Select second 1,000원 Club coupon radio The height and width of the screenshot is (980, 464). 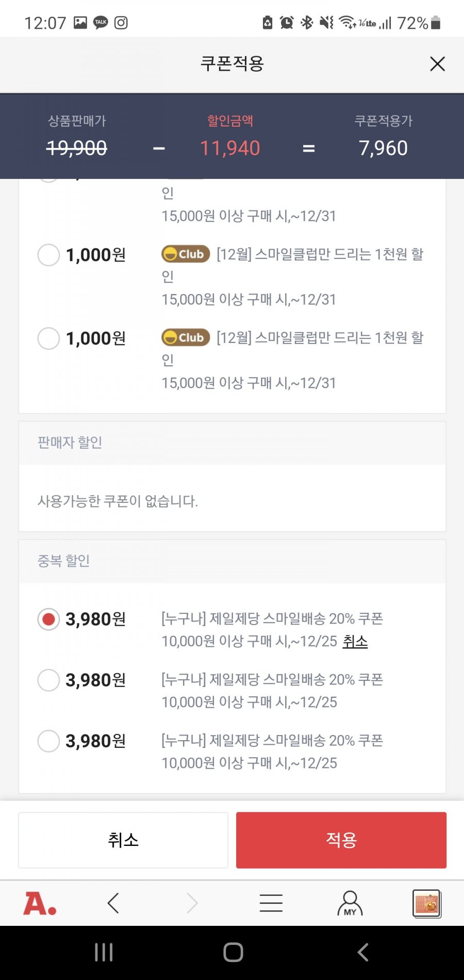click(x=49, y=338)
